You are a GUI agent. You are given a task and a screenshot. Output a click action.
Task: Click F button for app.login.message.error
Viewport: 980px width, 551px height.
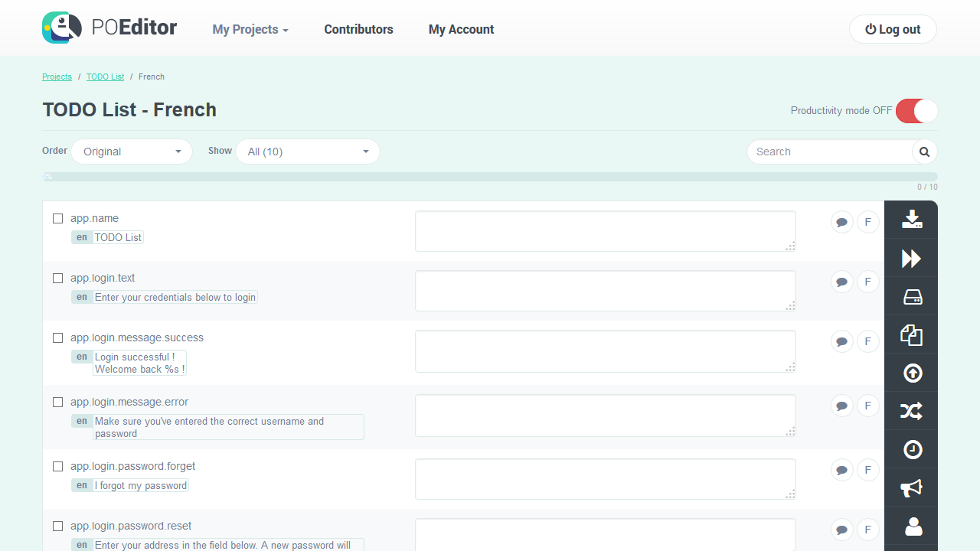[x=867, y=406]
